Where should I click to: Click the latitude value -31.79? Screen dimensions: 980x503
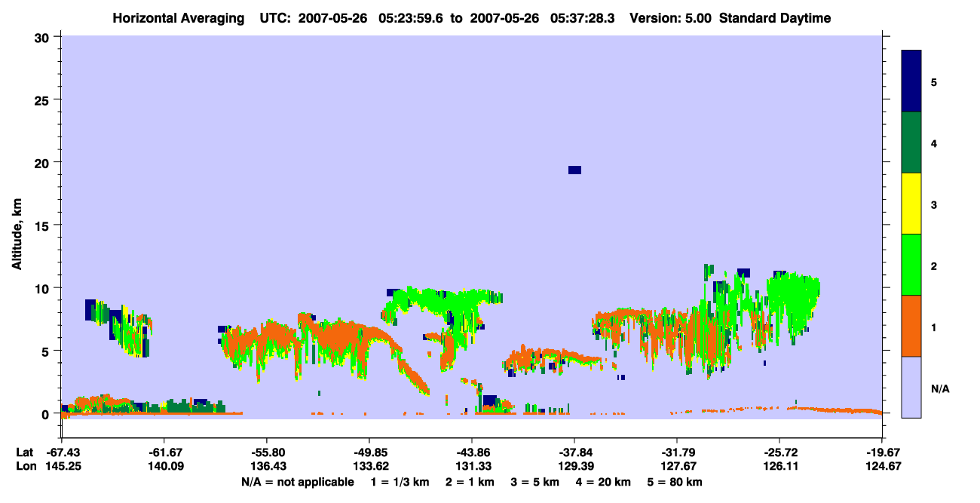677,452
